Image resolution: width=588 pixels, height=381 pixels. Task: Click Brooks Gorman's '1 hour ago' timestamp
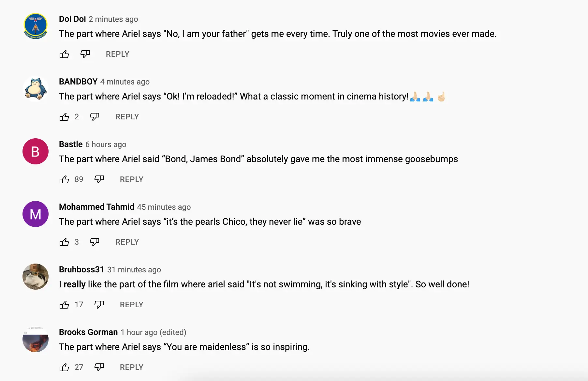pos(139,332)
